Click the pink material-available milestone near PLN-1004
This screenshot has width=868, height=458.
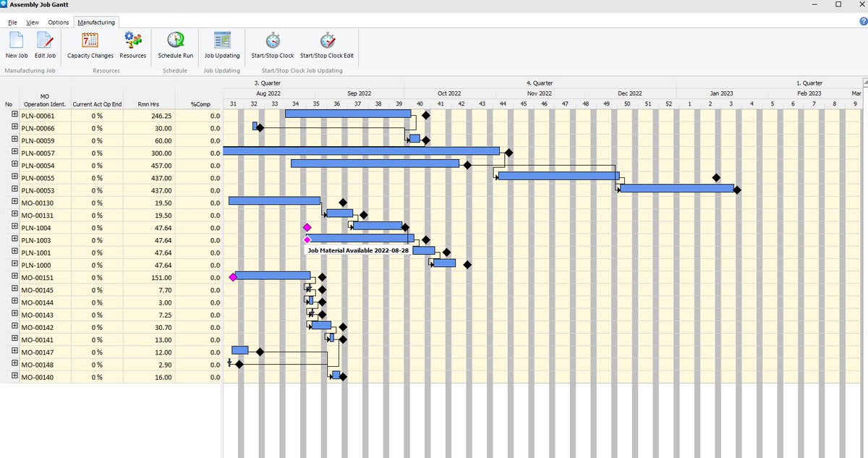coord(307,226)
